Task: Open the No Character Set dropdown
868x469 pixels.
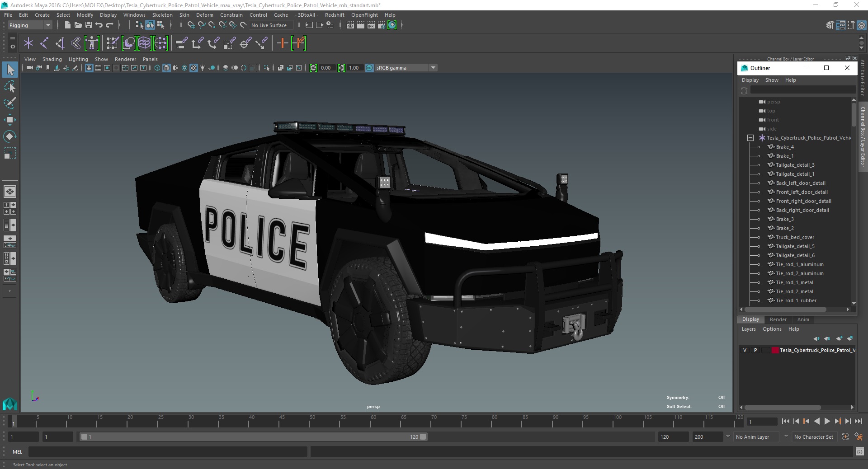Action: (x=814, y=437)
